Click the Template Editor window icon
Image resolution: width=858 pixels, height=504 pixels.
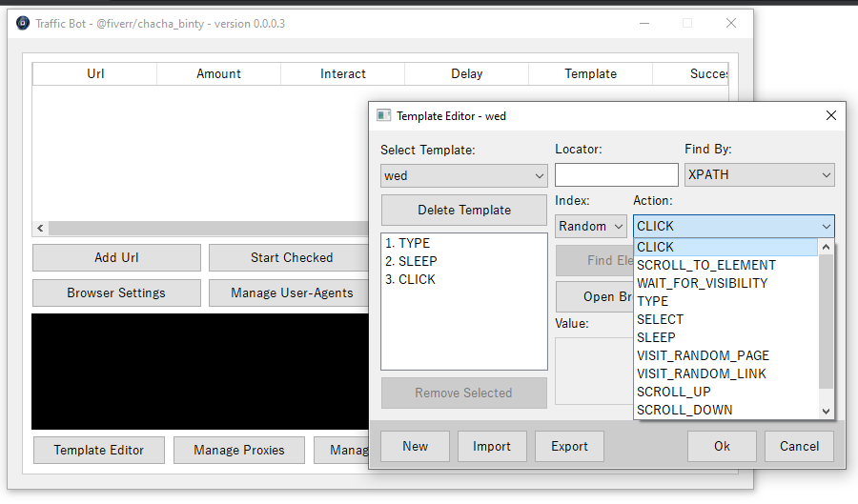[x=384, y=115]
